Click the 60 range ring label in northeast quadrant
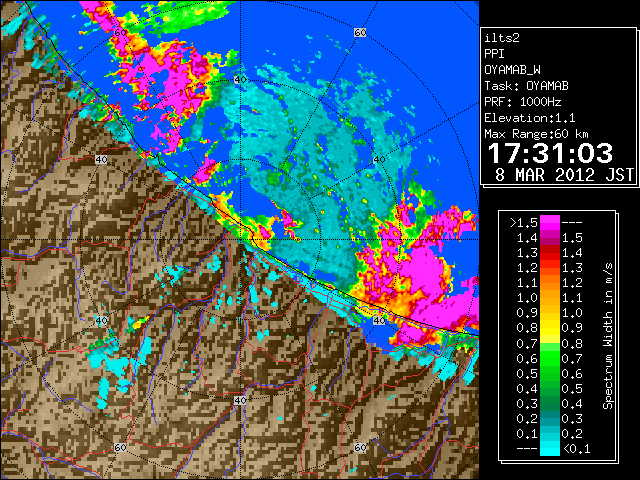The image size is (640, 480). (x=360, y=33)
